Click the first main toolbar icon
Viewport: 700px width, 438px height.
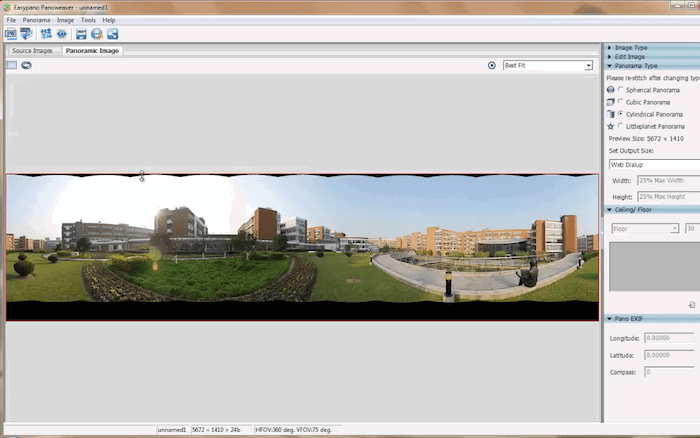[10, 33]
